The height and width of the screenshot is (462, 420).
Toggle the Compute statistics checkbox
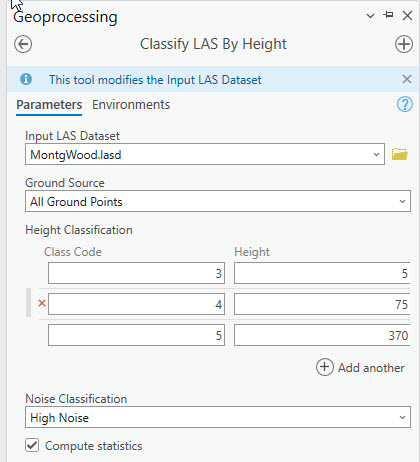(x=32, y=445)
